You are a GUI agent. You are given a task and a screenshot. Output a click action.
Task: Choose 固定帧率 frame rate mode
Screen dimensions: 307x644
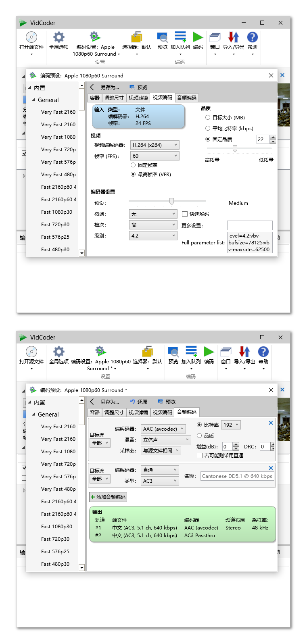133,165
